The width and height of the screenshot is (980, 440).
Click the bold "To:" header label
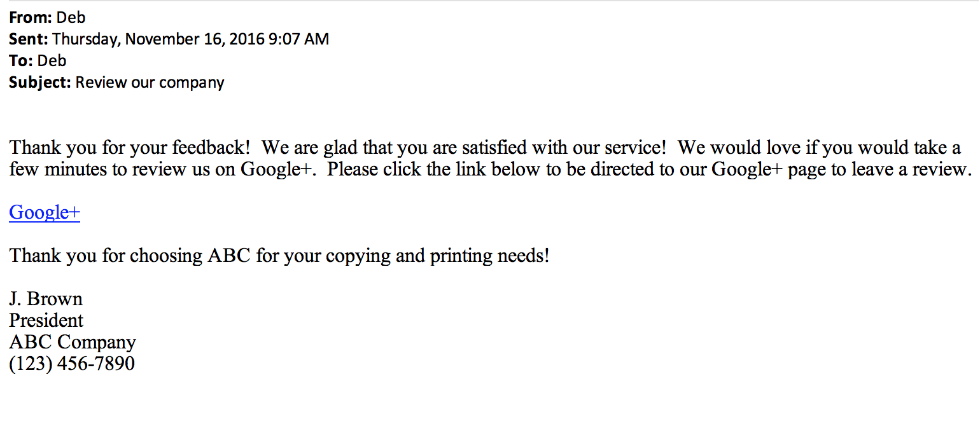click(x=21, y=60)
